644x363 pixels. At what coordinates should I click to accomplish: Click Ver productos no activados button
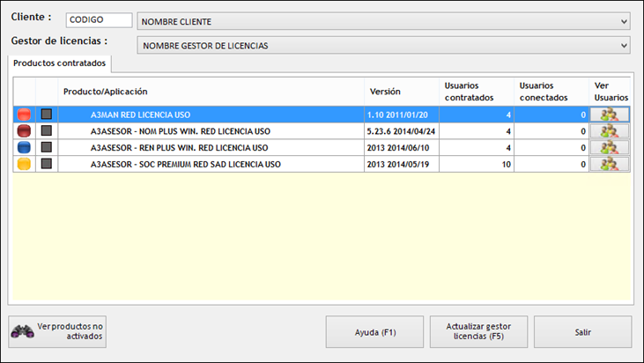[x=57, y=331]
